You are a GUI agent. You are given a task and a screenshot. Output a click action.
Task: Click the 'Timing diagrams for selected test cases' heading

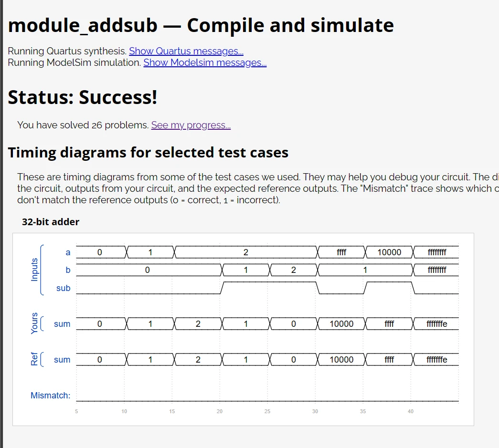coord(148,153)
